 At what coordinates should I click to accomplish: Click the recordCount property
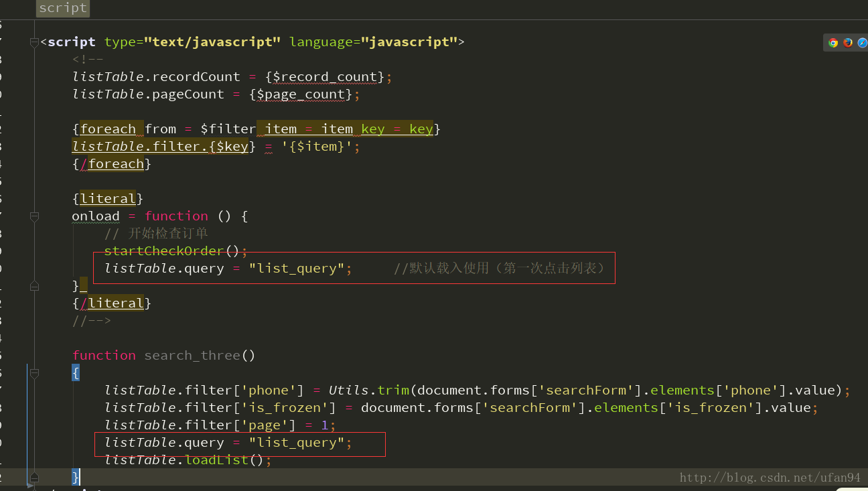tap(196, 77)
